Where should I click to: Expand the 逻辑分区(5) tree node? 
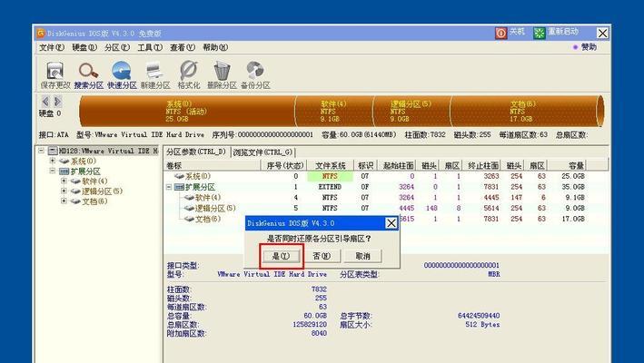coord(64,191)
